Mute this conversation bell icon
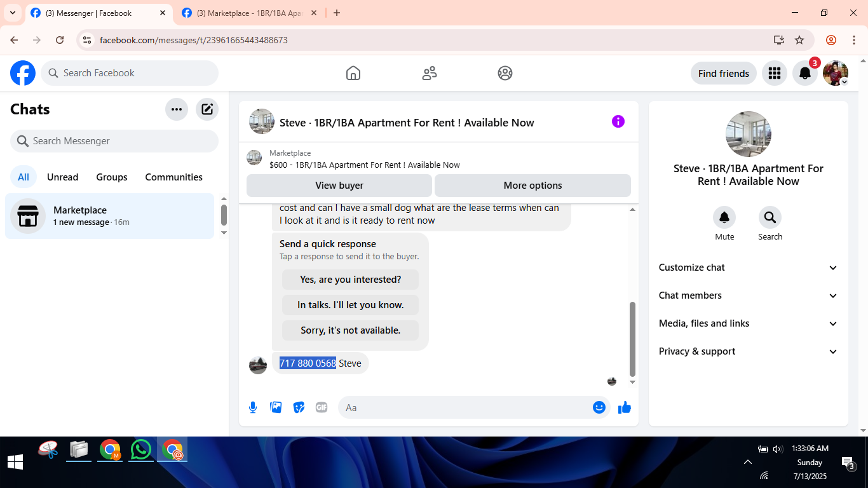This screenshot has width=868, height=488. point(724,218)
